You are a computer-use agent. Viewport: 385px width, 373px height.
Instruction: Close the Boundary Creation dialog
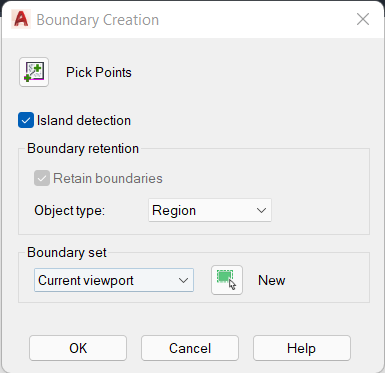pos(363,19)
